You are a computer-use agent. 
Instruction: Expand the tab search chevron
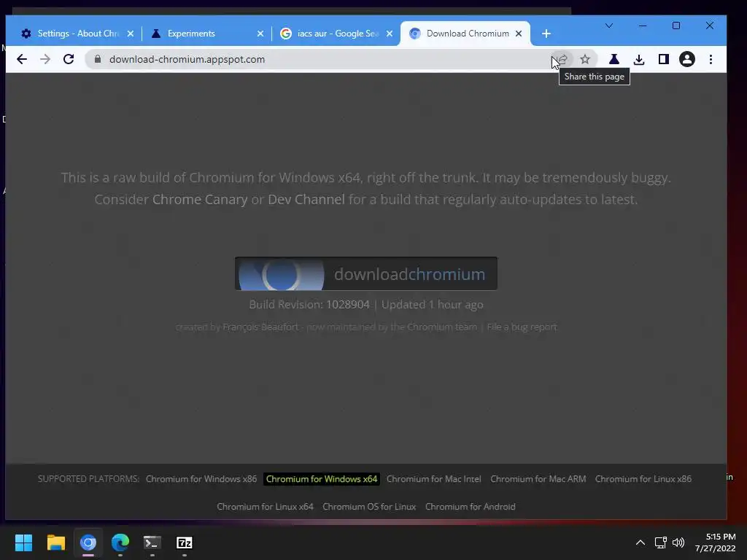pyautogui.click(x=609, y=26)
